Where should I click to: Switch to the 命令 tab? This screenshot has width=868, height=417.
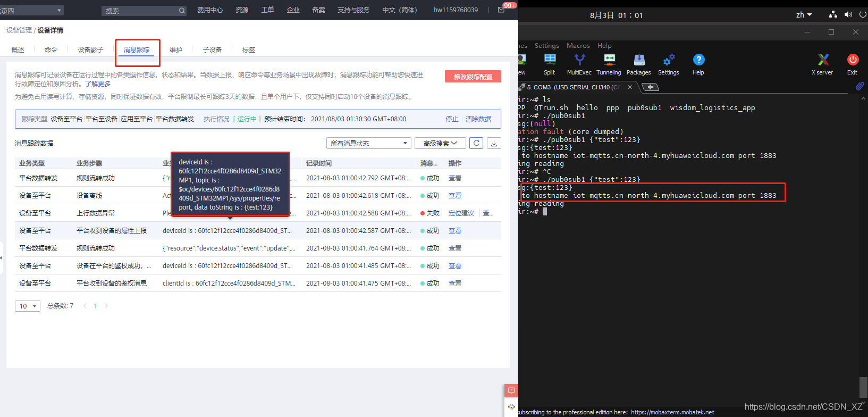(x=51, y=49)
